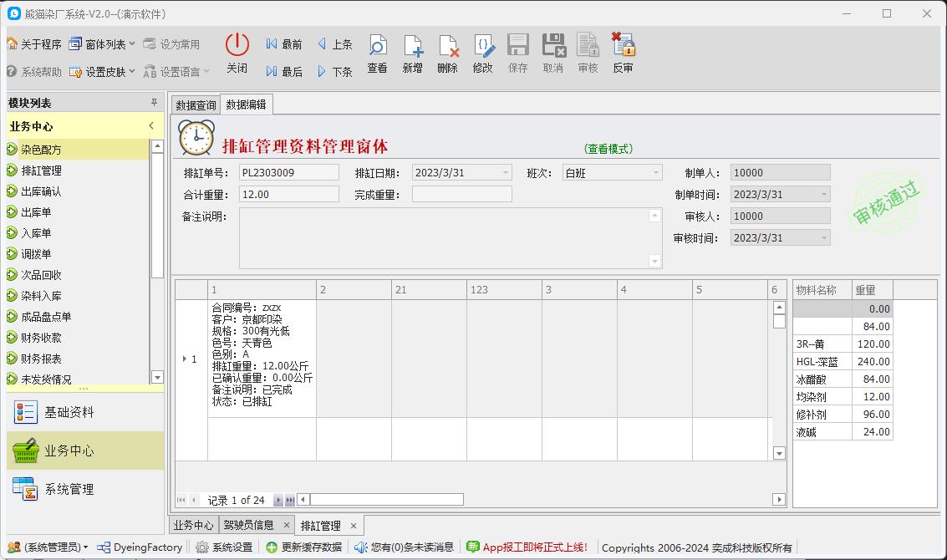
Task: Open 系统管理 navigation section icon
Action: 27,489
